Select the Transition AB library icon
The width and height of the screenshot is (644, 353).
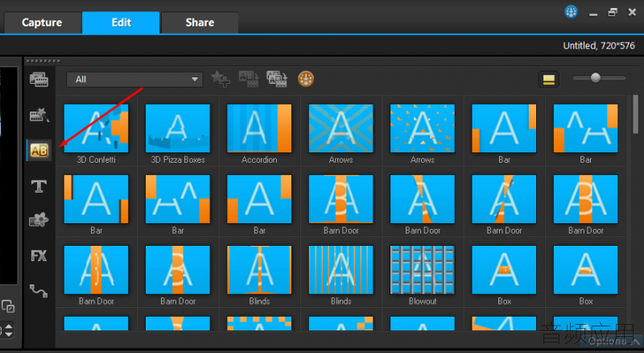coord(39,150)
